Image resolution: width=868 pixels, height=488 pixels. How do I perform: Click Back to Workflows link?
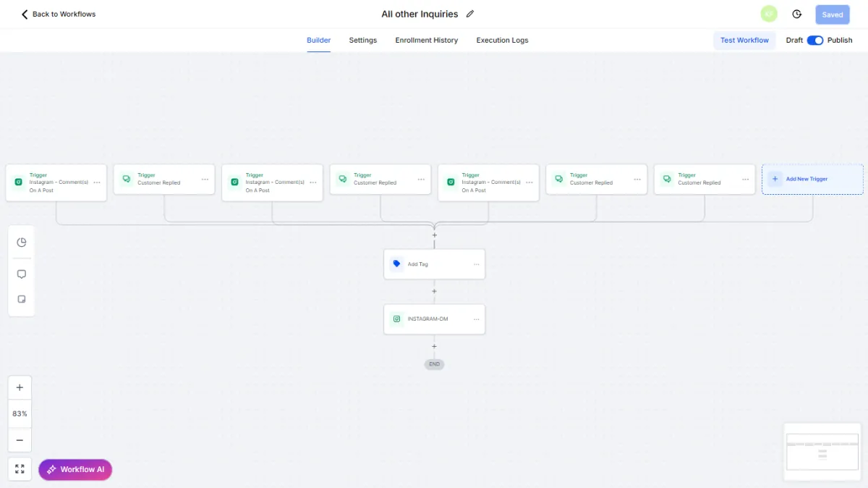[x=59, y=14]
